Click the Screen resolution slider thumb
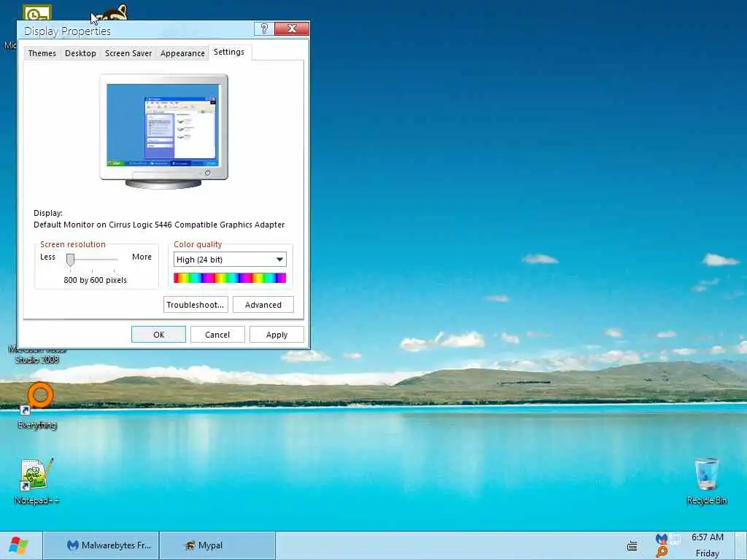747x560 pixels. coord(70,260)
